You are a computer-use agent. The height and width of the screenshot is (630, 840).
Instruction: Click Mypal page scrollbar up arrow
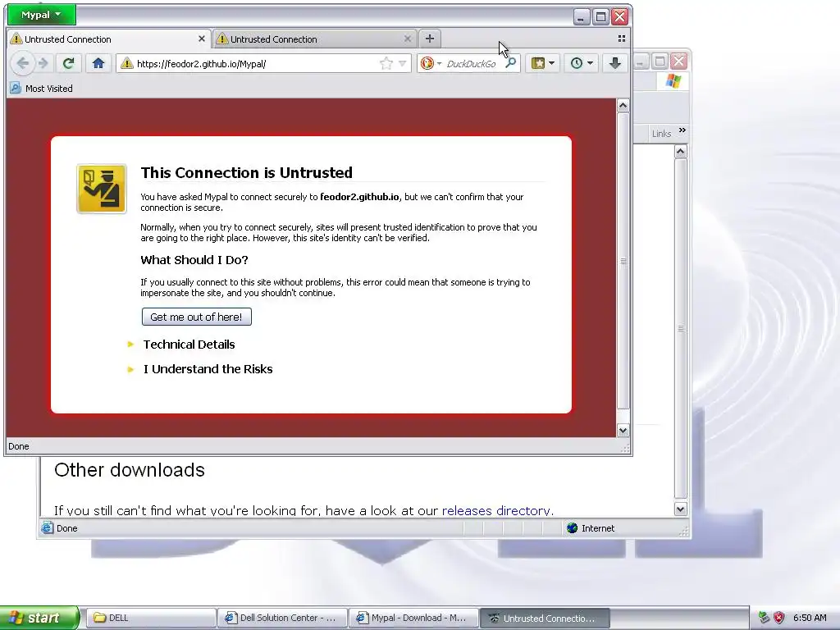coord(623,106)
